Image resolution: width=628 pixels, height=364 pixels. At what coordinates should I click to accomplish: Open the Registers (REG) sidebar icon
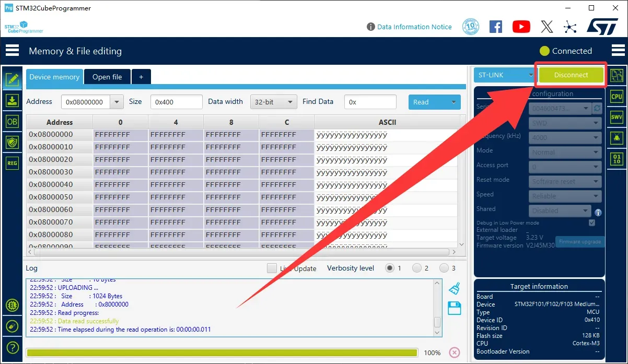pos(12,163)
